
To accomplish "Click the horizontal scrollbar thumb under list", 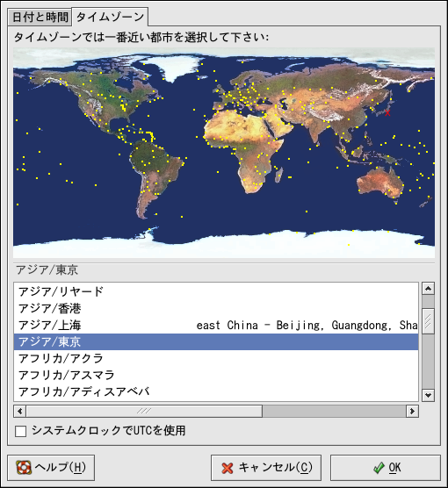I will pyautogui.click(x=144, y=411).
